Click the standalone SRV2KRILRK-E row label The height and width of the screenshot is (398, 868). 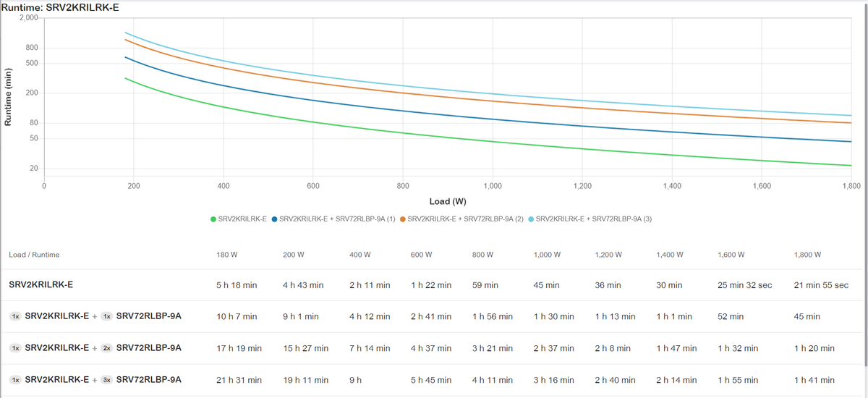[x=41, y=285]
